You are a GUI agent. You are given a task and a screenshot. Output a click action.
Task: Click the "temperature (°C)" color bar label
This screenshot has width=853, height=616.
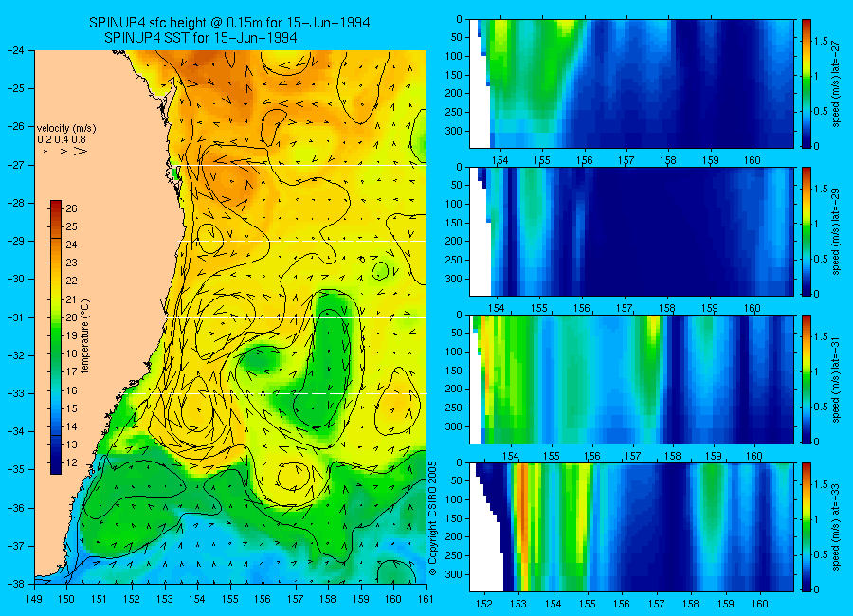click(x=85, y=336)
